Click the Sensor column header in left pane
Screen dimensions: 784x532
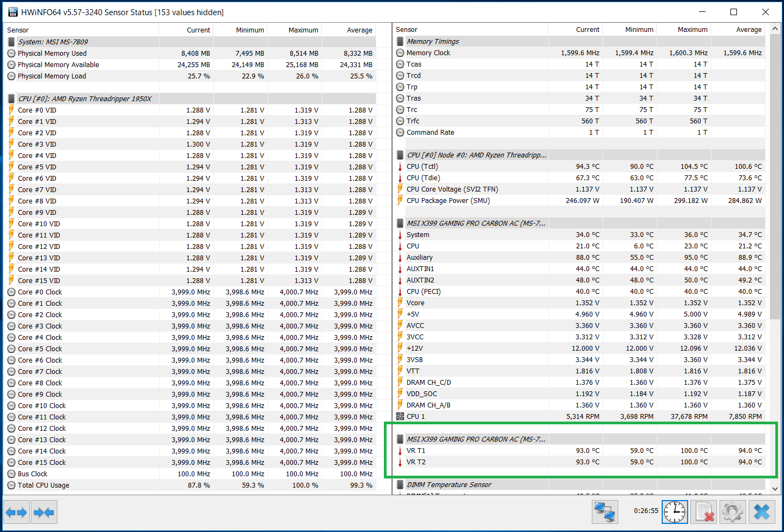(x=81, y=30)
